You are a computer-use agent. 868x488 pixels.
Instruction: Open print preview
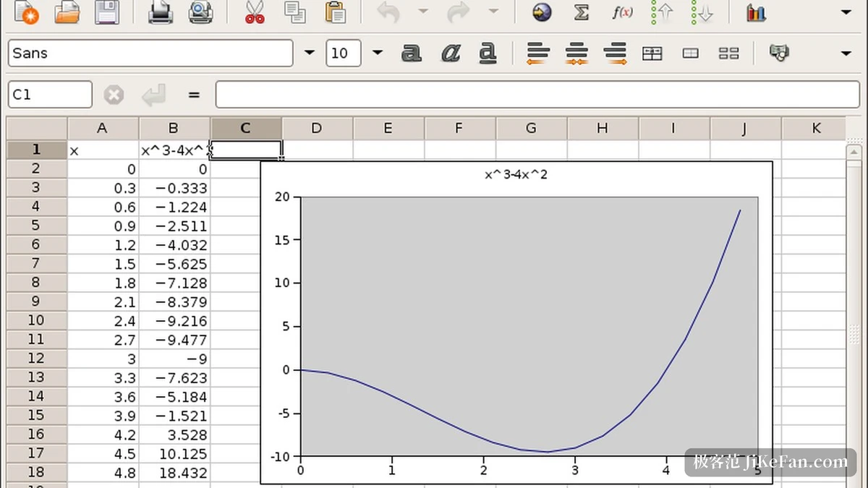coord(200,12)
